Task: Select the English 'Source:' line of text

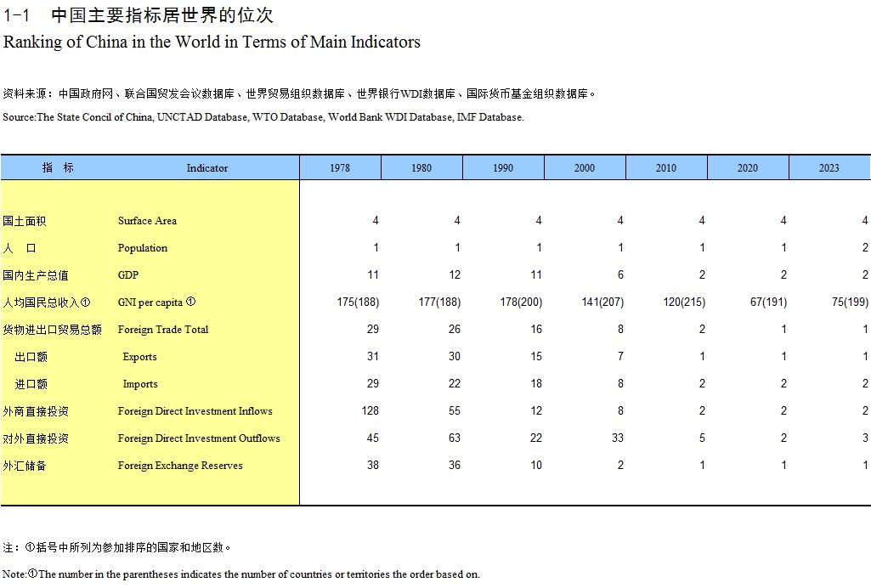Action: 263,117
